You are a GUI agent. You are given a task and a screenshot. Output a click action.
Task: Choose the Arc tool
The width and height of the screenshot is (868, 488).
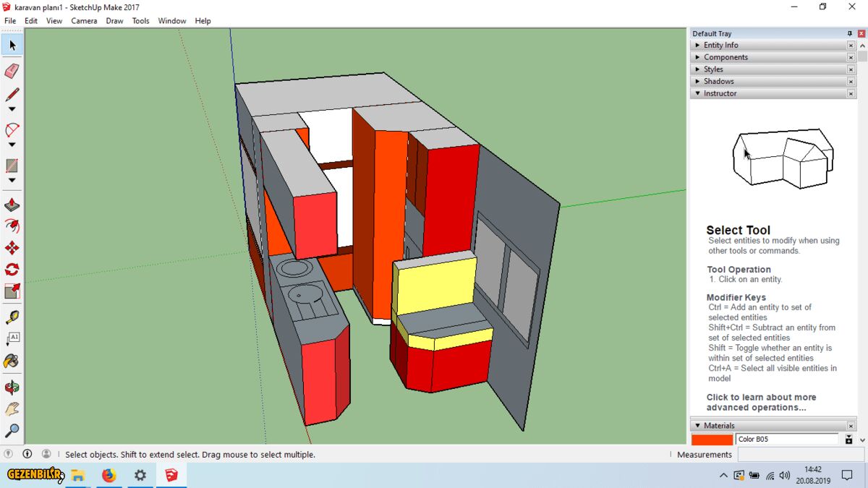(12, 130)
